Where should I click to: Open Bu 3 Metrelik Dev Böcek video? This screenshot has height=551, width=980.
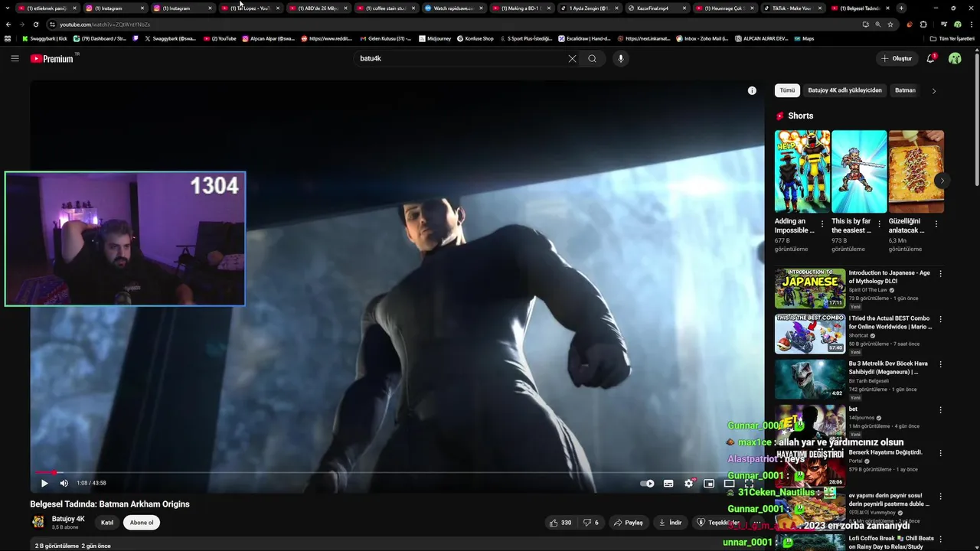[810, 378]
